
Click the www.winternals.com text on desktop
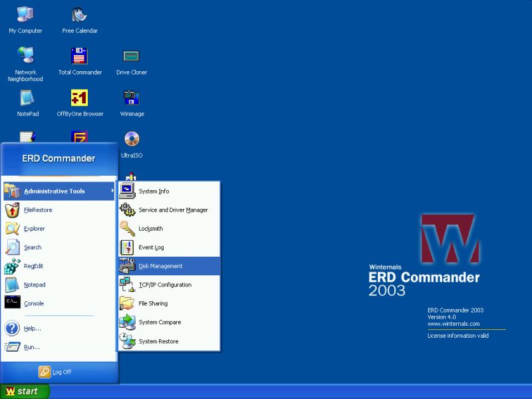point(454,324)
